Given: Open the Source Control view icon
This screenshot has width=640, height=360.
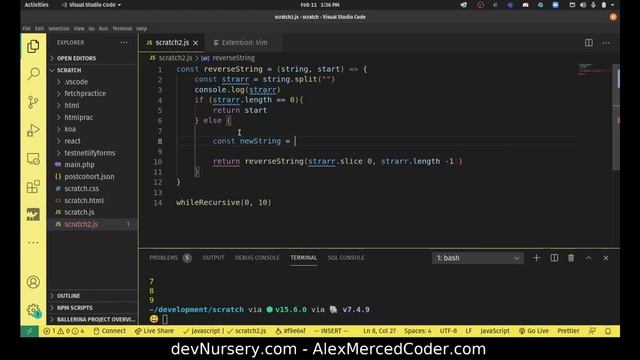Looking at the screenshot, I should coord(33,102).
